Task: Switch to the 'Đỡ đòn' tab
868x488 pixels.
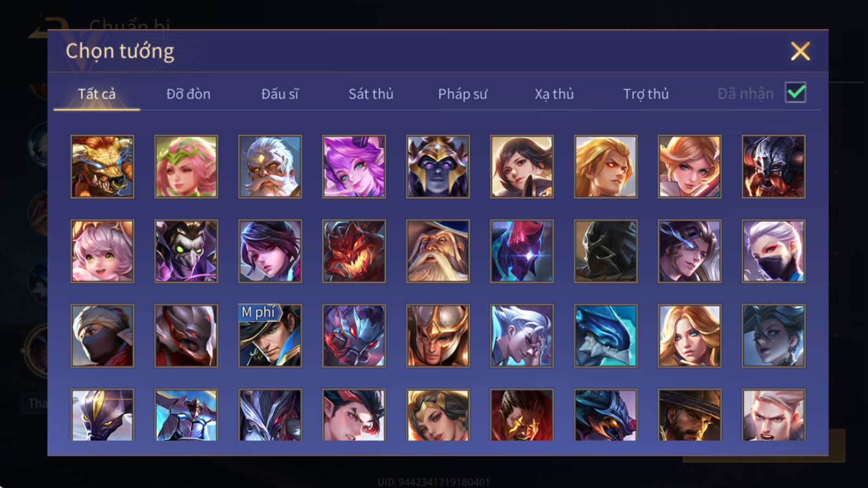Action: [188, 94]
